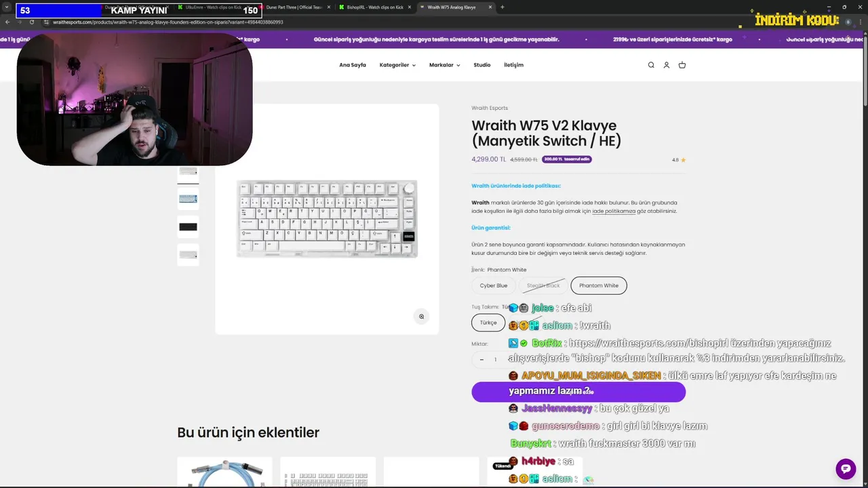868x488 pixels.
Task: Open the Wraith Esports vendor link
Action: 490,108
